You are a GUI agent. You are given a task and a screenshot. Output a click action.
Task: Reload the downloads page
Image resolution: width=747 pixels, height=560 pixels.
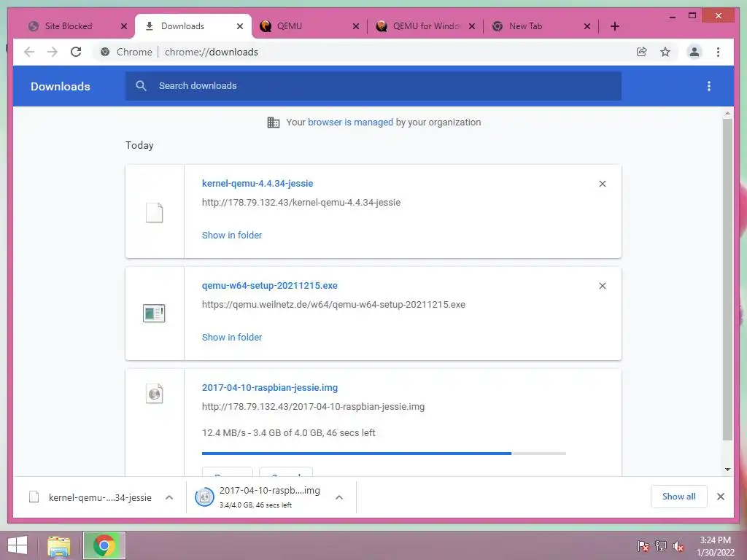point(76,52)
